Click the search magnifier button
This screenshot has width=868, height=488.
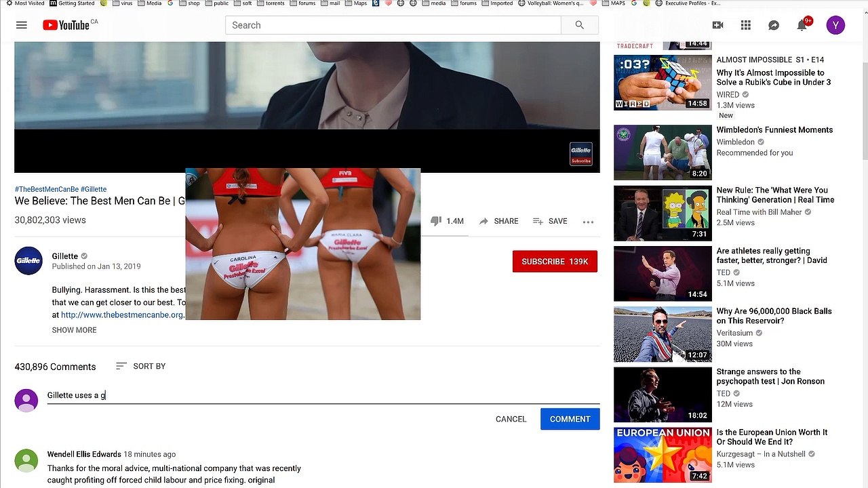[579, 25]
